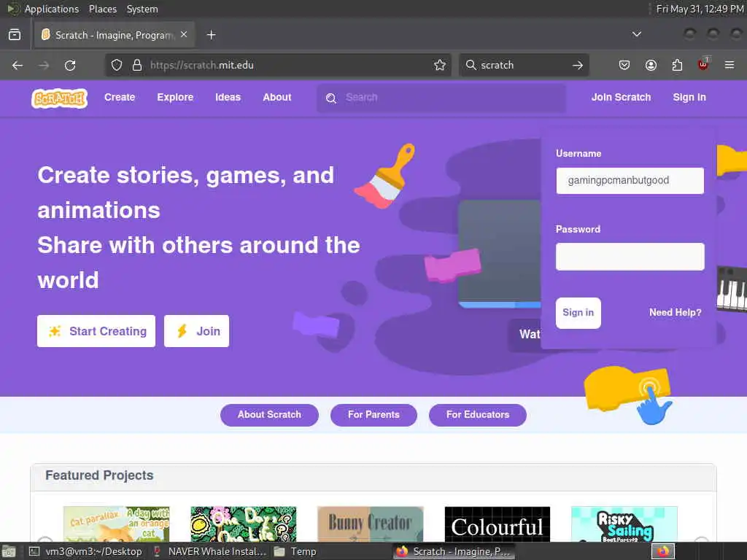
Task: Open the One Day One Life project thumbnail
Action: tap(244, 524)
